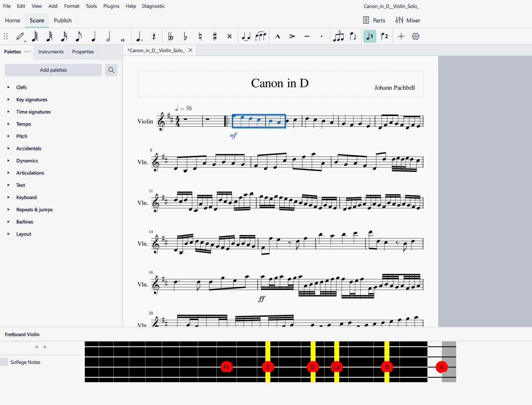
Task: Apply sharp accidental
Action: 215,36
